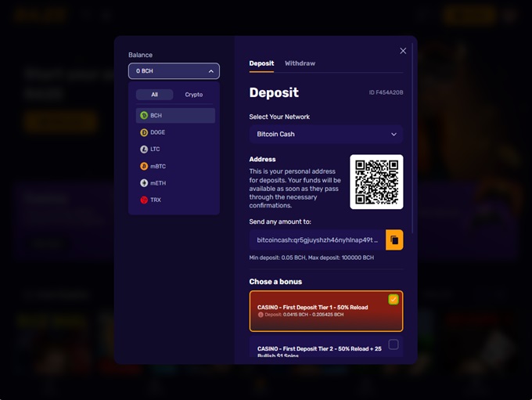Select the TRX tron icon
This screenshot has height=400, width=532.
click(x=144, y=200)
